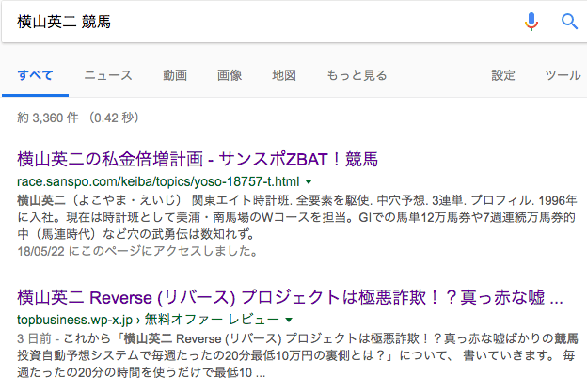The width and height of the screenshot is (587, 392).
Task: Click the blue magnifying glass search icon
Action: coord(569,22)
